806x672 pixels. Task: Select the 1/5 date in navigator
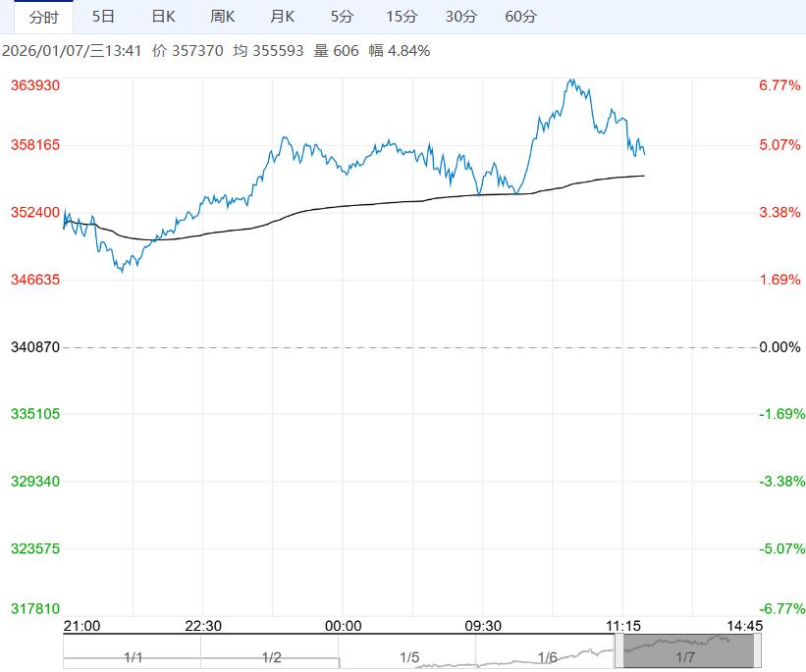[x=408, y=657]
